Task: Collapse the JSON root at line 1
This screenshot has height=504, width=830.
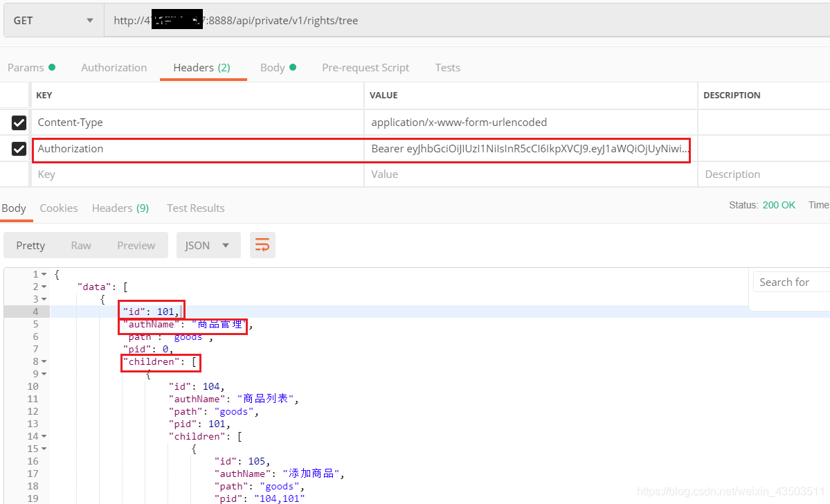Action: pyautogui.click(x=44, y=274)
